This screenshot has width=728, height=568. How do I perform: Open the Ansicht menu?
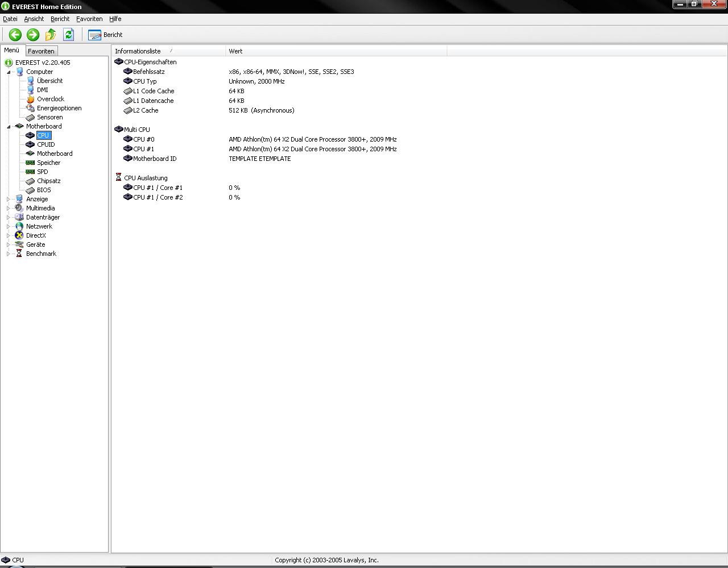point(34,19)
